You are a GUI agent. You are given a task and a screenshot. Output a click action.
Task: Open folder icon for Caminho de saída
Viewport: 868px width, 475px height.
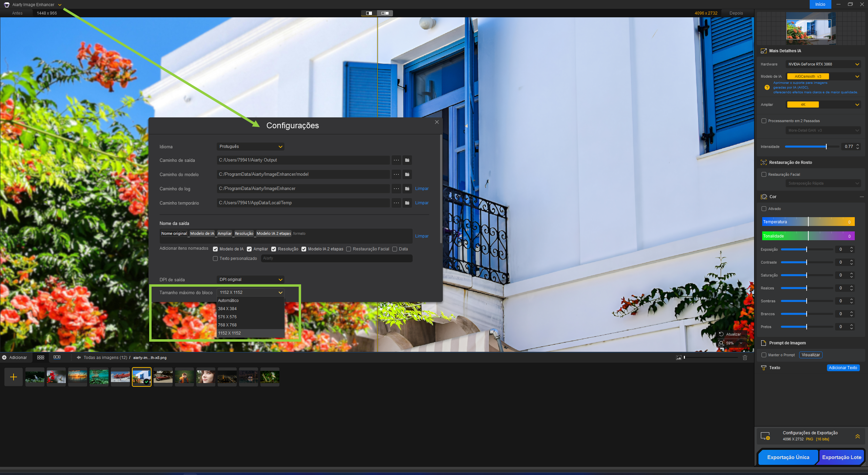click(407, 160)
